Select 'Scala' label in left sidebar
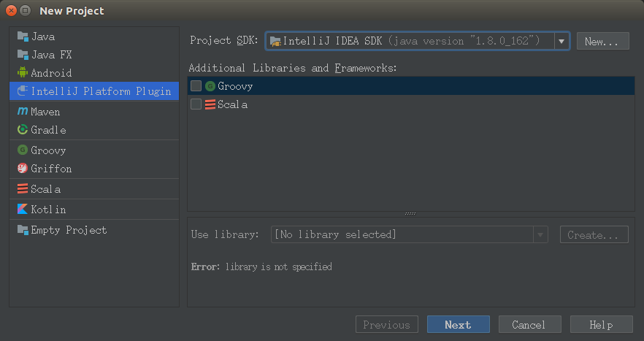Viewport: 644px width, 341px height. point(45,189)
